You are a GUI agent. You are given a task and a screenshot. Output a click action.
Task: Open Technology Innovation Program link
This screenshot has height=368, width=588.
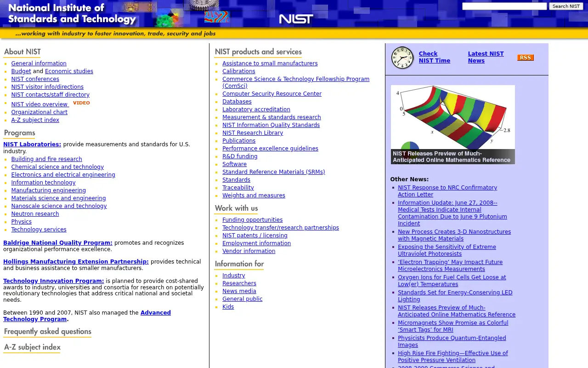[x=53, y=281]
